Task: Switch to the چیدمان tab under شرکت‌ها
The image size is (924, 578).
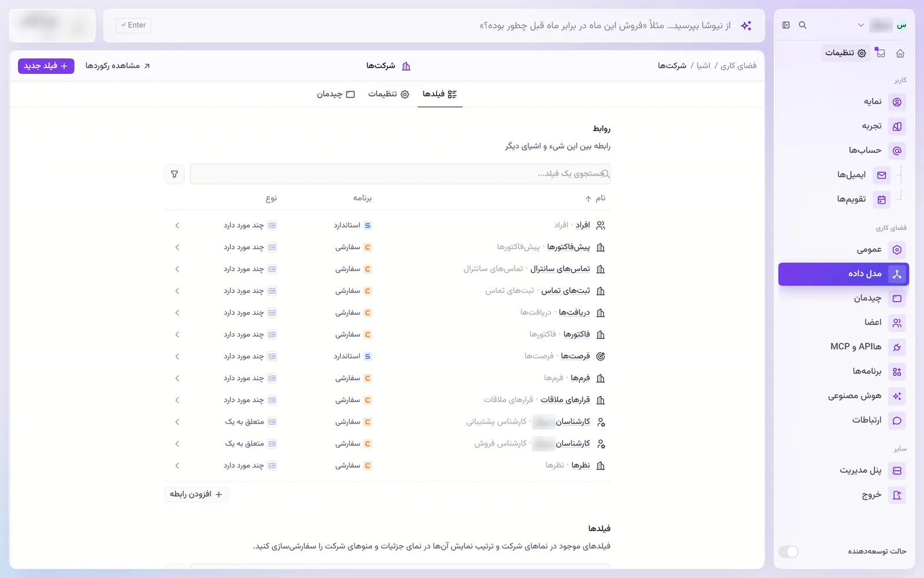Action: 336,94
